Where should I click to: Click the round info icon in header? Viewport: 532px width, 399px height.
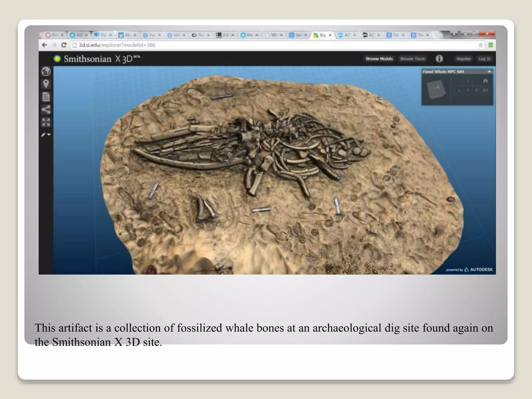[x=439, y=59]
